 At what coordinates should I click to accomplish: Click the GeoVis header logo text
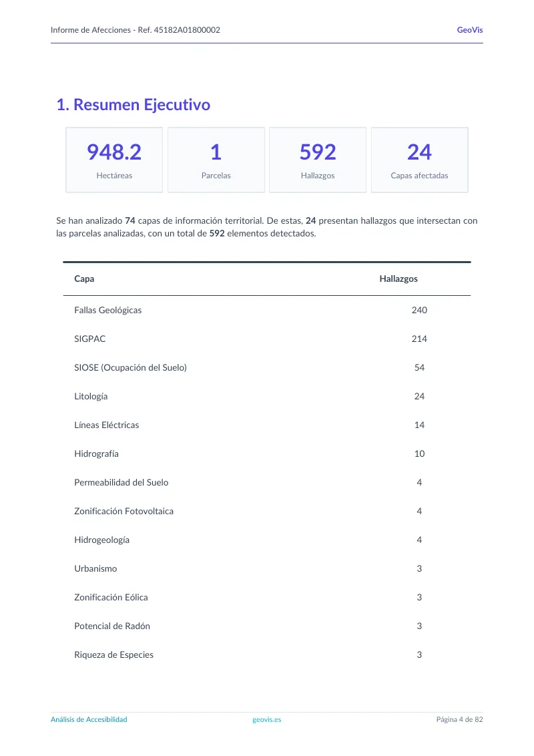click(x=469, y=30)
